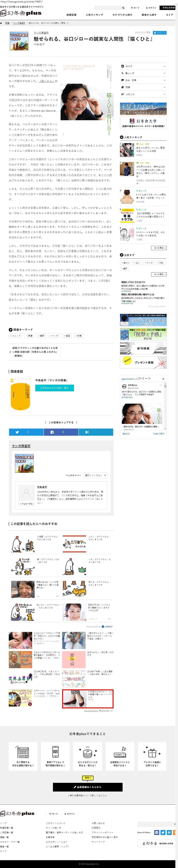The image size is (178, 868).
Task: Open 著者から探す in the main navigation
Action: pos(149,15)
